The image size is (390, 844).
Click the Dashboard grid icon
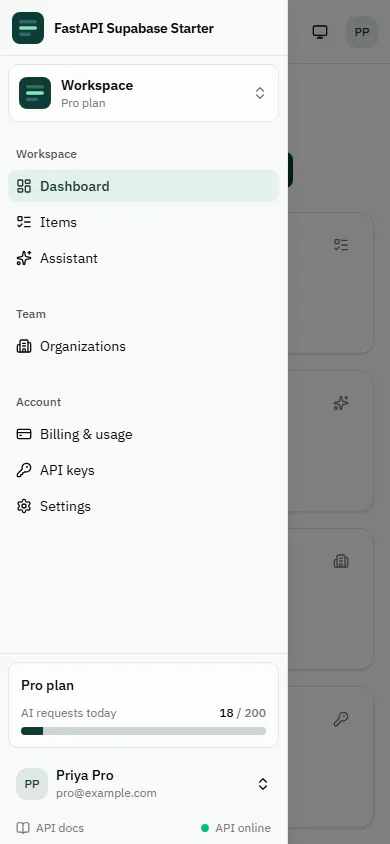click(x=24, y=186)
